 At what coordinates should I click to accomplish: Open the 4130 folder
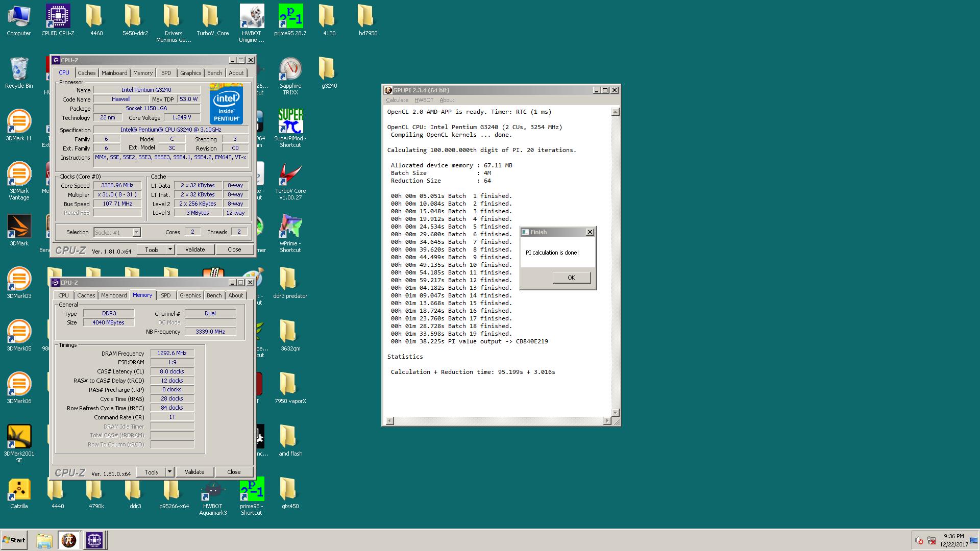(329, 20)
